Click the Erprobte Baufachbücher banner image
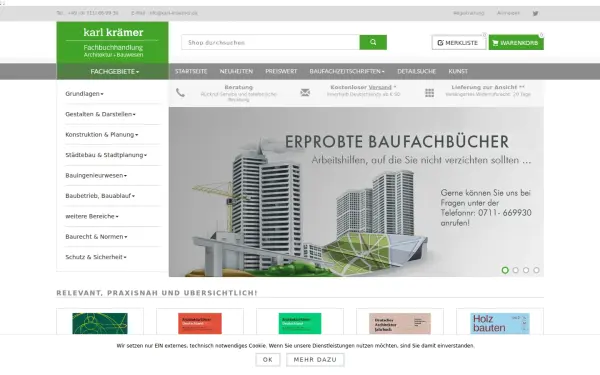This screenshot has width=600, height=375. point(356,192)
